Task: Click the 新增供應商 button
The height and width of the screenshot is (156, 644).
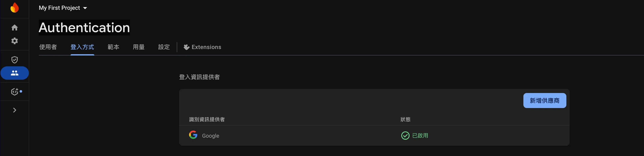Action: coord(544,101)
